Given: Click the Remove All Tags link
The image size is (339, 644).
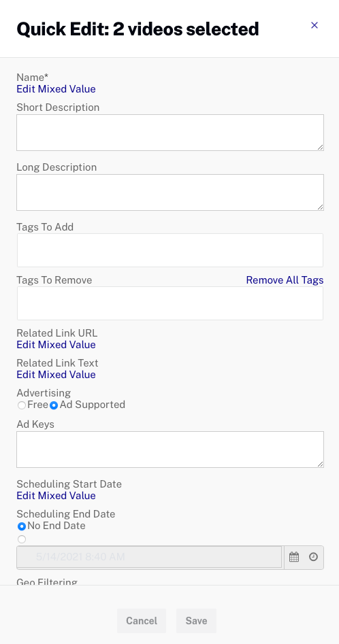Looking at the screenshot, I should coord(285,280).
